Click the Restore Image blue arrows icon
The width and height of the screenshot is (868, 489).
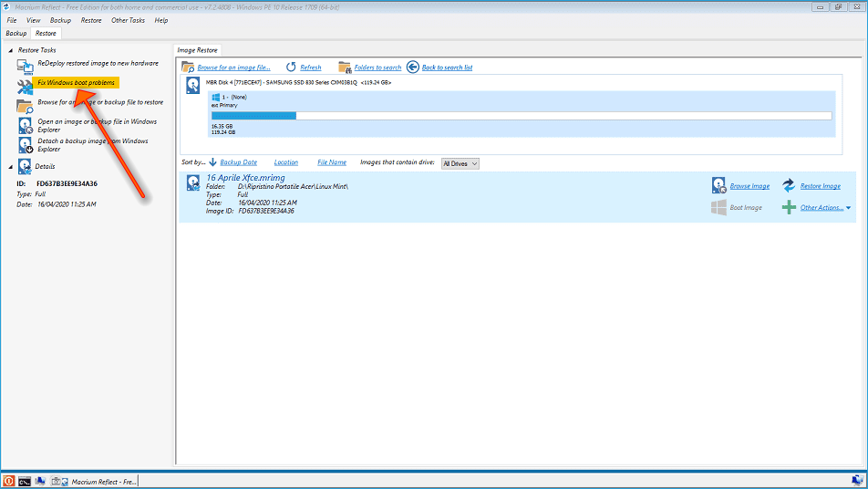point(789,185)
